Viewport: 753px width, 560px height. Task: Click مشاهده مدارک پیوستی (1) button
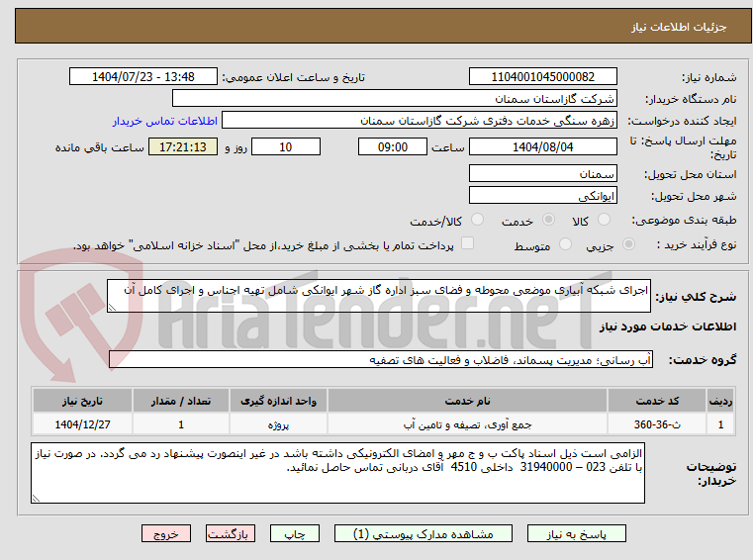(424, 533)
